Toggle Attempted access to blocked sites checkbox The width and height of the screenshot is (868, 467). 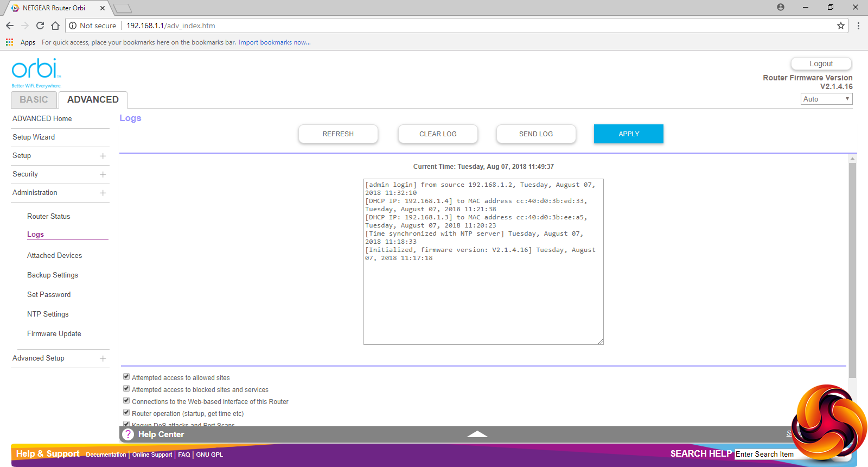pos(126,389)
